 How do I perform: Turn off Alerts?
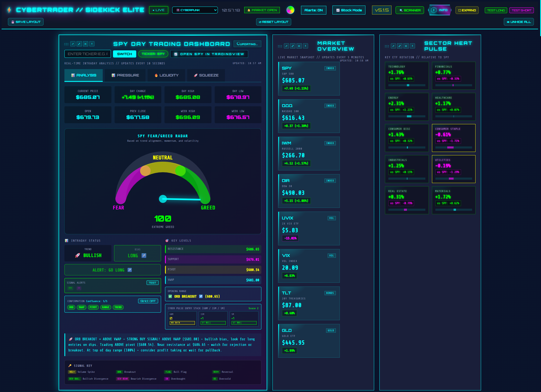313,10
